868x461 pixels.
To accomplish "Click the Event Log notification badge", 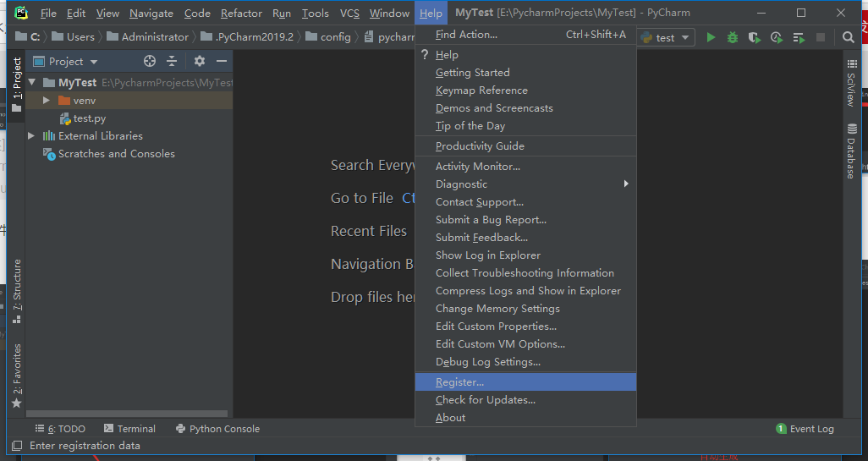I will coord(781,428).
